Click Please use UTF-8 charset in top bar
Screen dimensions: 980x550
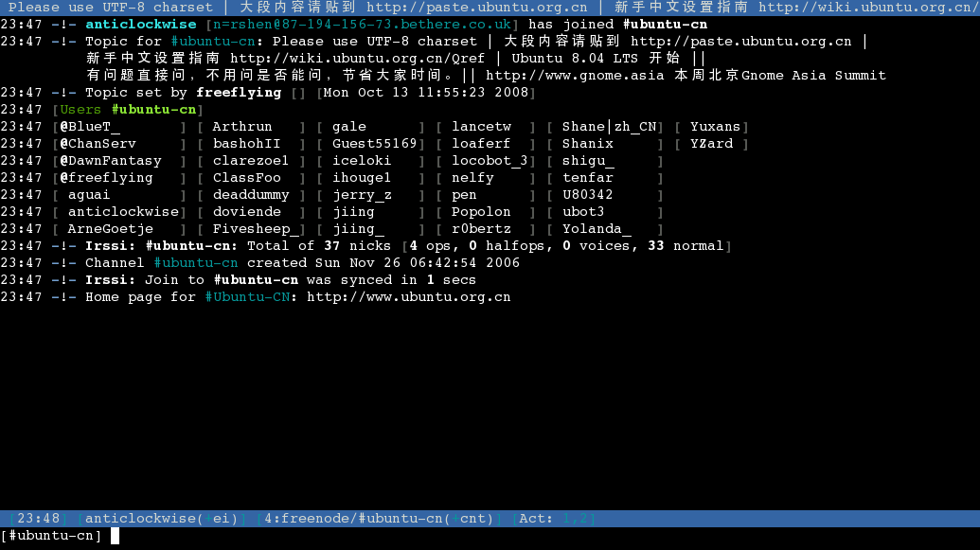[x=111, y=8]
